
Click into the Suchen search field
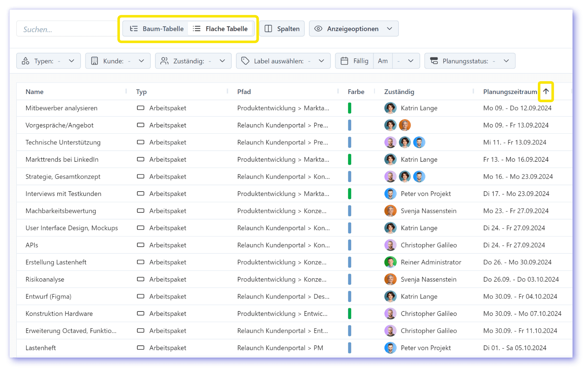[66, 29]
